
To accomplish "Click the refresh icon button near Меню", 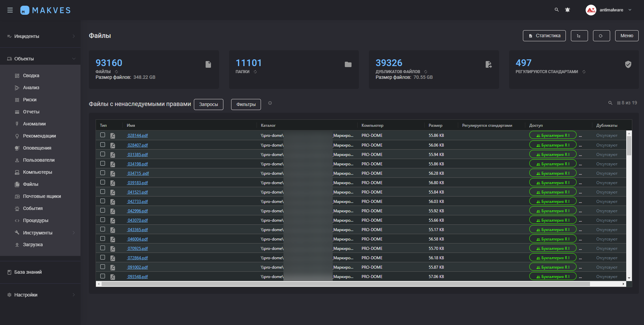I will (x=601, y=36).
